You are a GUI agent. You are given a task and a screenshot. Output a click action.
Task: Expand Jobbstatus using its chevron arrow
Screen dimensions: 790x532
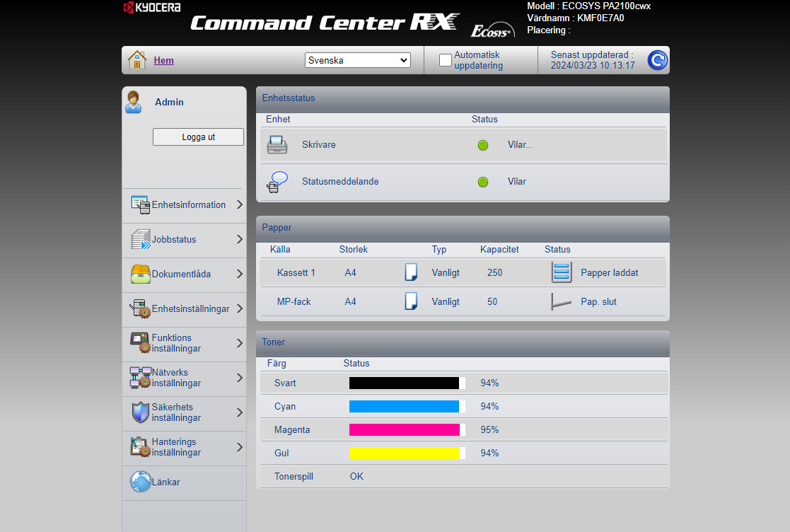[239, 240]
